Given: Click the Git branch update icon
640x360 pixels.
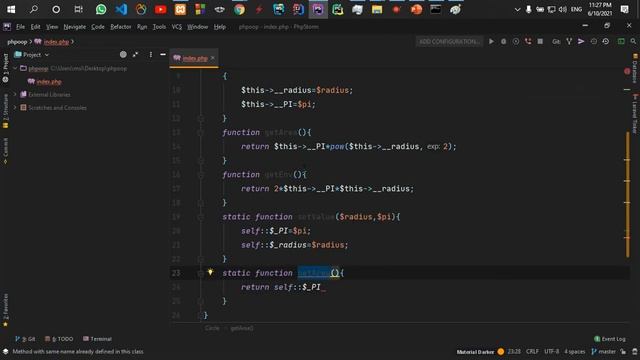Looking at the screenshot, I should (x=569, y=42).
